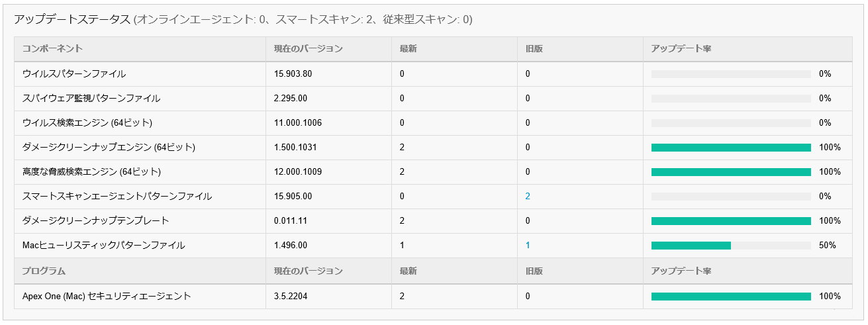This screenshot has width=868, height=325.
Task: Select the スパイウェア監視パターンファイル row
Action: coord(91,99)
